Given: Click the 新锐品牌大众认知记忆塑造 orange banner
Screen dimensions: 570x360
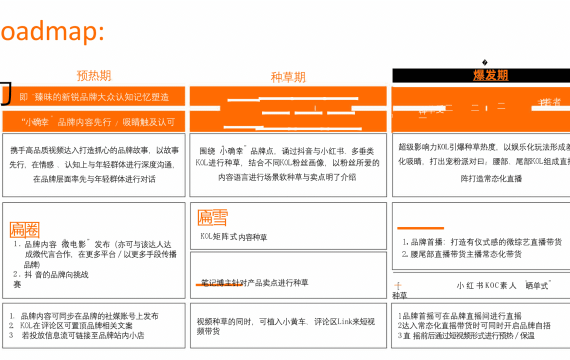Looking at the screenshot, I should click(94, 96).
